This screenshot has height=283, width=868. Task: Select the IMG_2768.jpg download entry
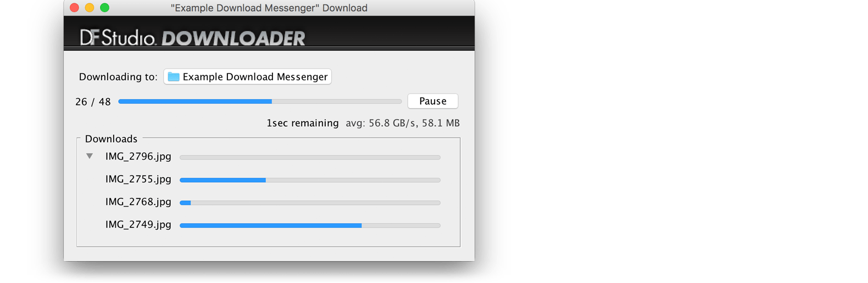pyautogui.click(x=138, y=202)
